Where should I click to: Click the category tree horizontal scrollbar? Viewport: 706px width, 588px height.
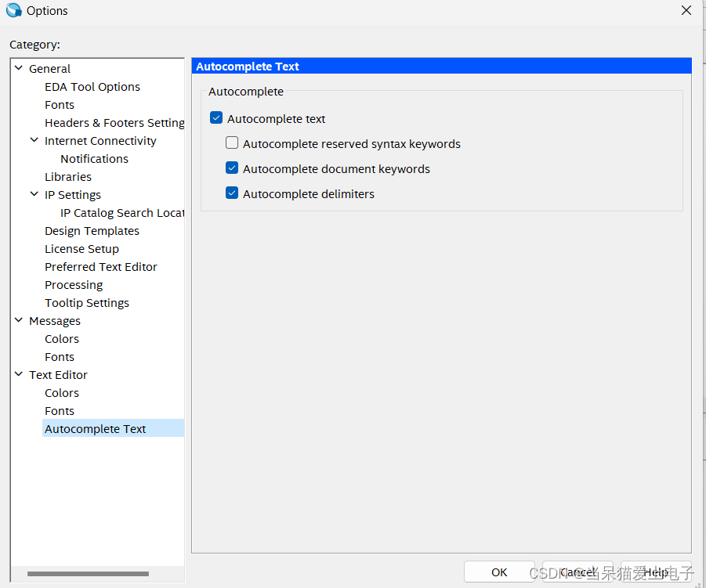[x=88, y=574]
